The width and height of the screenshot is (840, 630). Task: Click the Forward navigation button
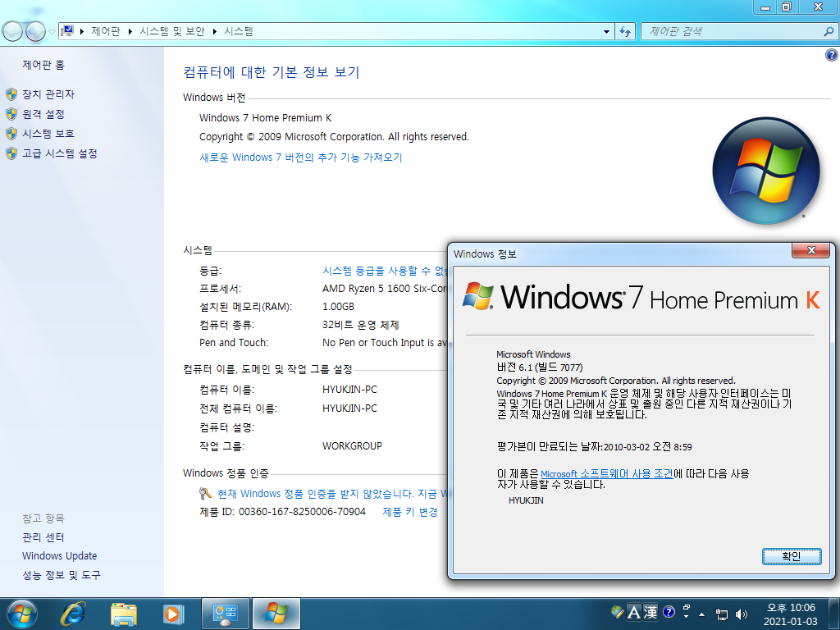35,32
